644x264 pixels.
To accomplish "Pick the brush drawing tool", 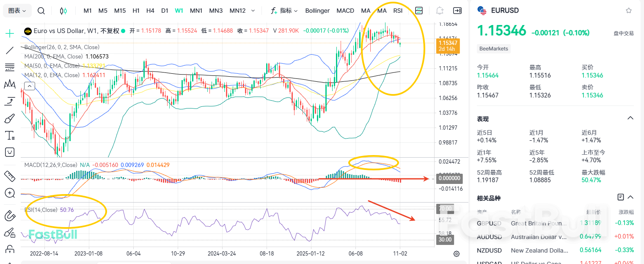I will [x=9, y=118].
